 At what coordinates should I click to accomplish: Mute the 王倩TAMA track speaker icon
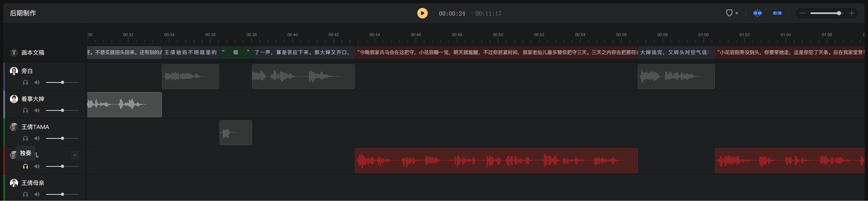(x=37, y=138)
